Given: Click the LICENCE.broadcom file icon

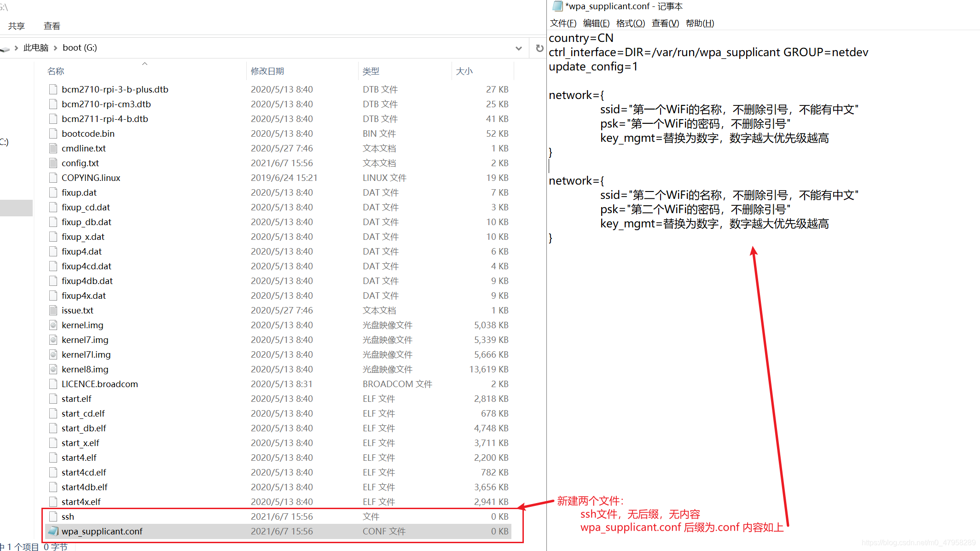Looking at the screenshot, I should pos(53,384).
